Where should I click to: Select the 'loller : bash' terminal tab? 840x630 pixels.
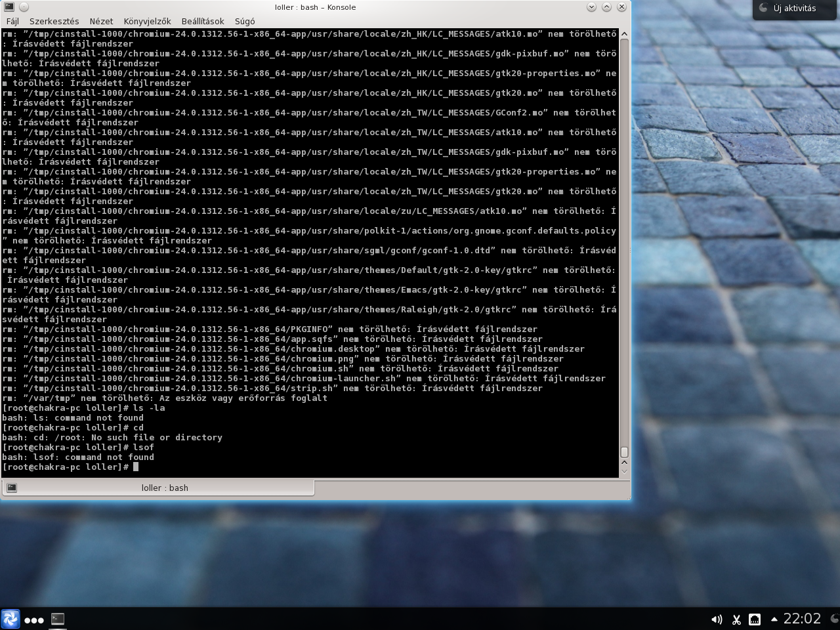157,488
